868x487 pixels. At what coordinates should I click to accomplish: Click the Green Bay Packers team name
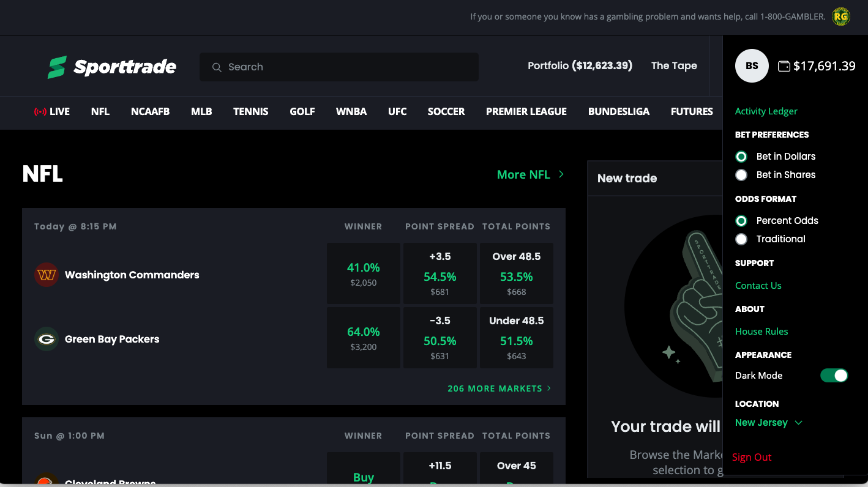(112, 339)
